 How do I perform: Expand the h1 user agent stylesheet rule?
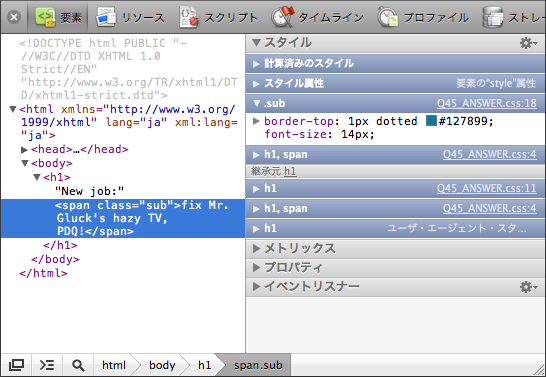click(256, 229)
